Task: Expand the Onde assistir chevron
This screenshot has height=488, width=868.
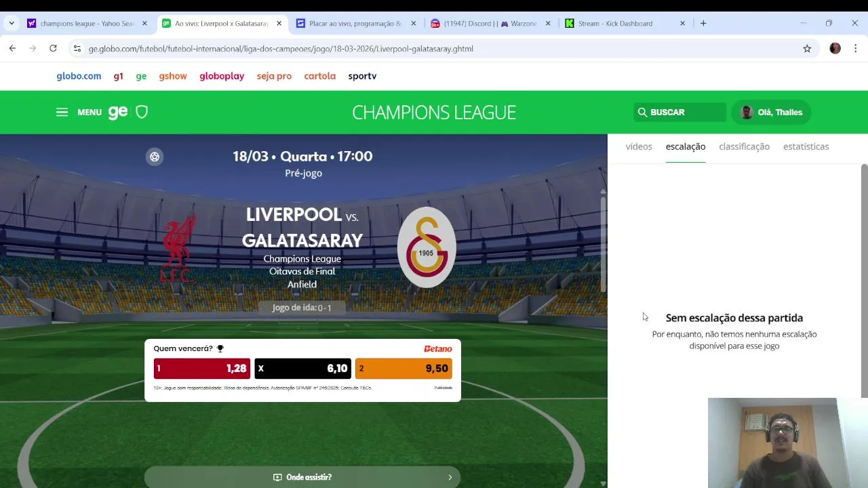Action: 450,477
